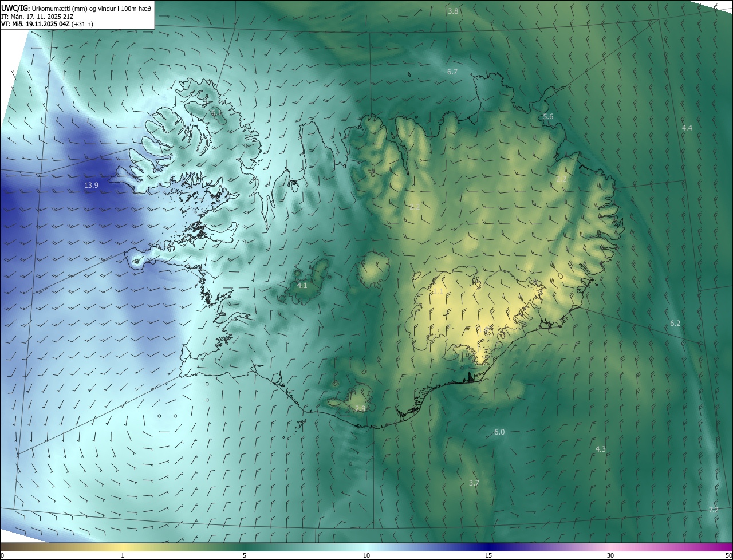Click the 2.9 value label
The width and height of the screenshot is (733, 560).
[360, 408]
